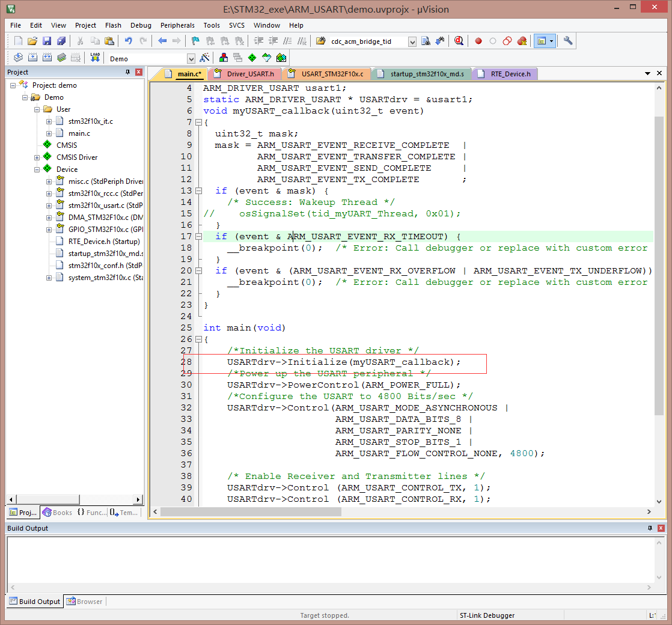Image resolution: width=672 pixels, height=625 pixels.
Task: Close the Project panel
Action: click(x=138, y=72)
